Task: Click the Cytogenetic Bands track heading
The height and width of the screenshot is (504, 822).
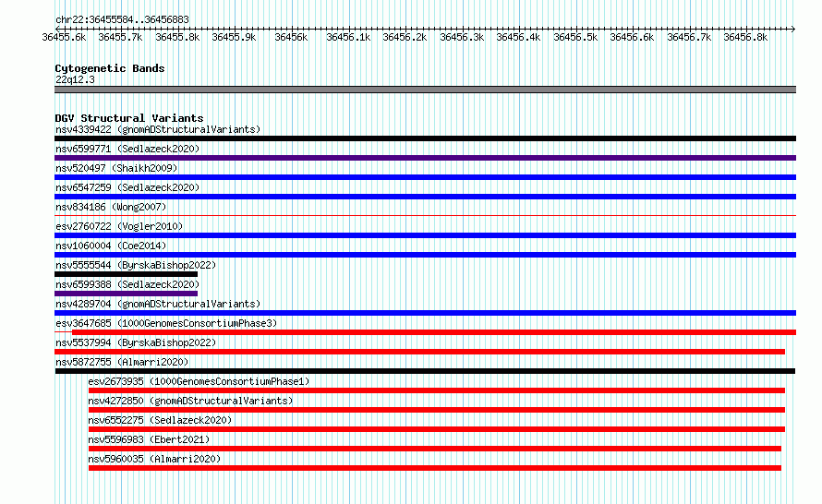Action: pyautogui.click(x=110, y=68)
